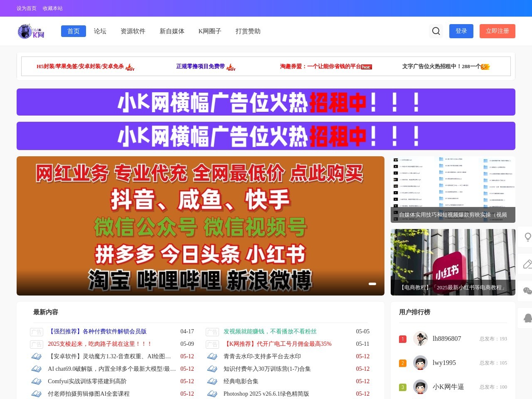Open AI chat69.0破解版 post
Image resolution: width=532 pixels, height=399 pixels.
112,369
